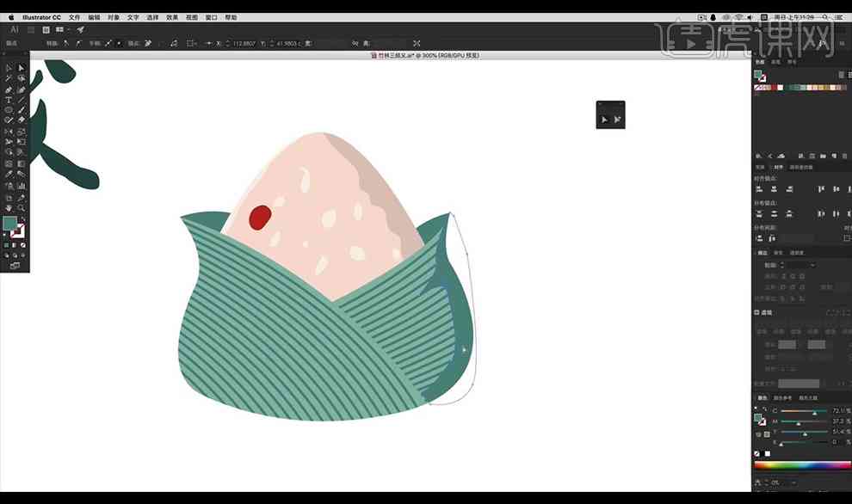The width and height of the screenshot is (852, 504).
Task: Select the Scale tool
Action: click(x=22, y=132)
